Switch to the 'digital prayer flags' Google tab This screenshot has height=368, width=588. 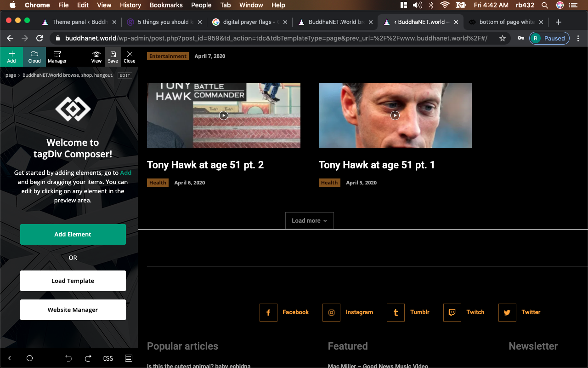(x=249, y=22)
